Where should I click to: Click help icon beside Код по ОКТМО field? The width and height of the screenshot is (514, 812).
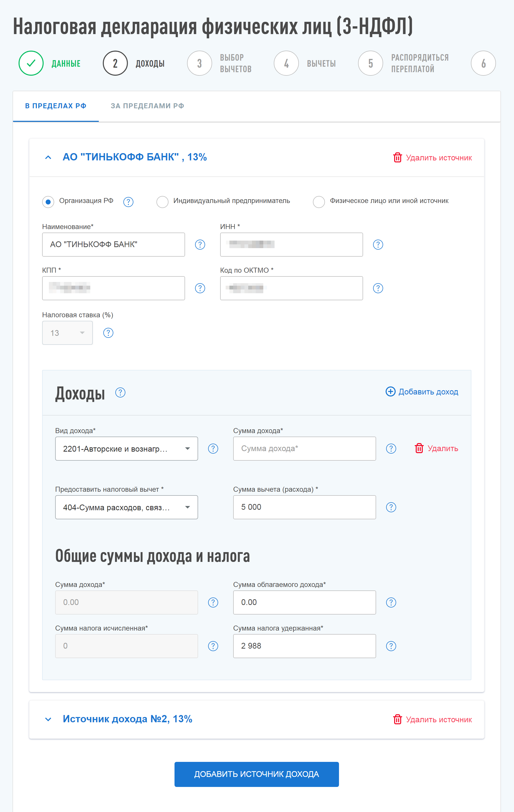tap(378, 288)
